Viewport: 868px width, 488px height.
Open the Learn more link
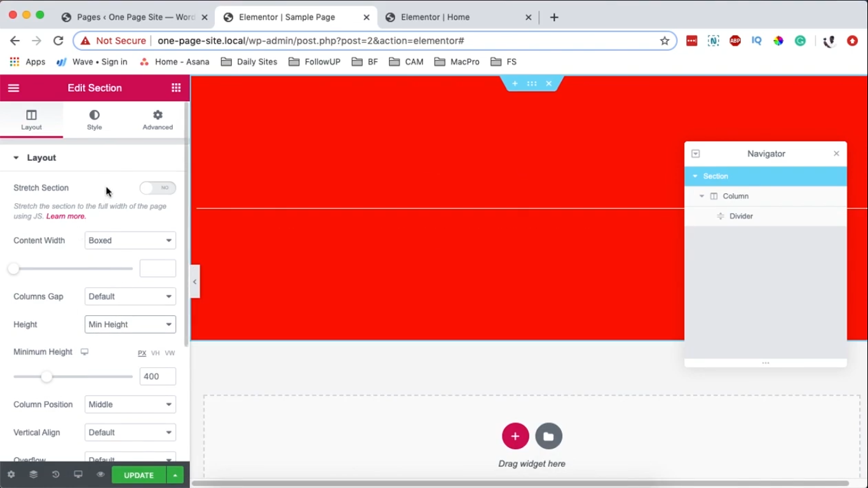pyautogui.click(x=65, y=217)
